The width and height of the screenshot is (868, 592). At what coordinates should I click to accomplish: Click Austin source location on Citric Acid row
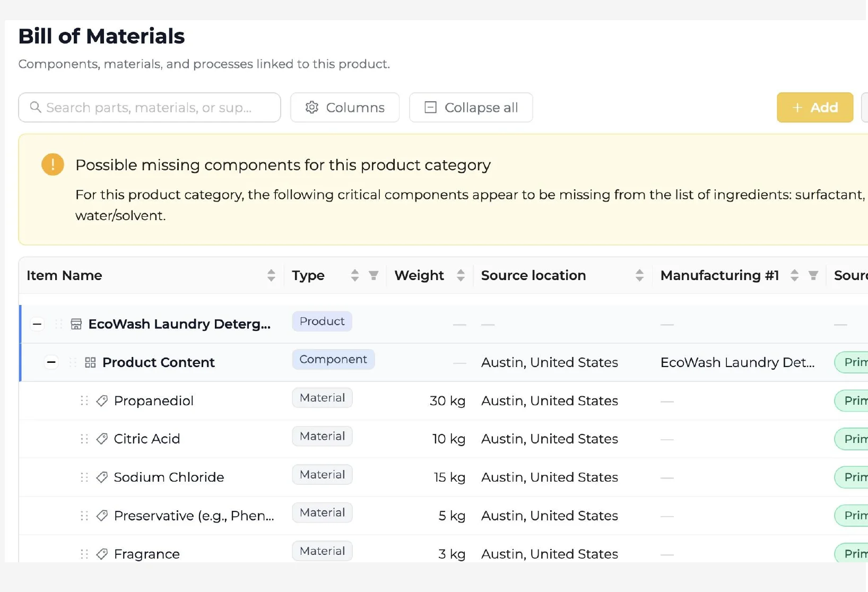click(x=550, y=439)
